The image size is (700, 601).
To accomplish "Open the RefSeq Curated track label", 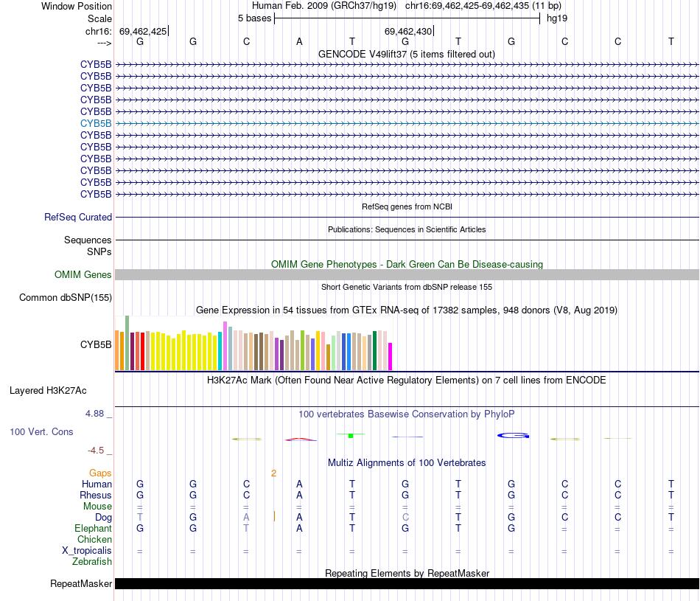I will click(x=77, y=217).
